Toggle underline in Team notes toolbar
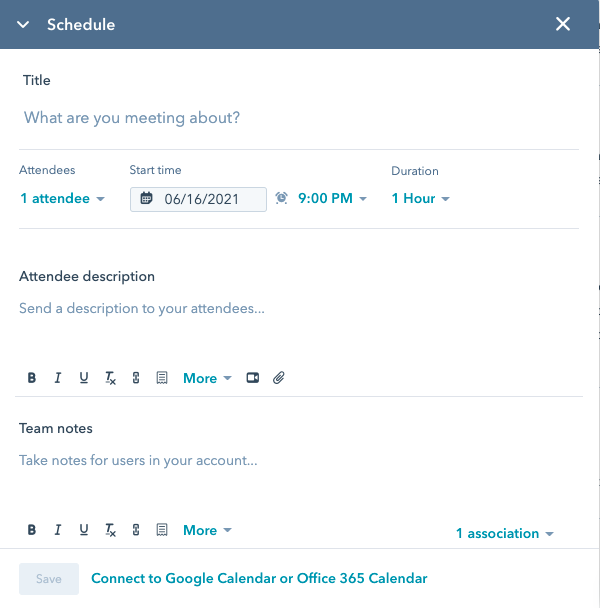The image size is (600, 608). click(84, 530)
